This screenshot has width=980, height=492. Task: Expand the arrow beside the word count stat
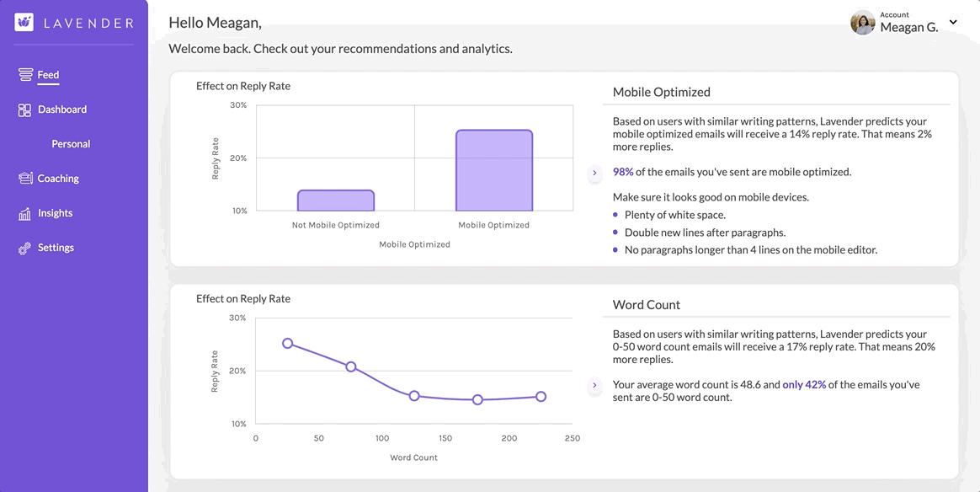click(595, 386)
